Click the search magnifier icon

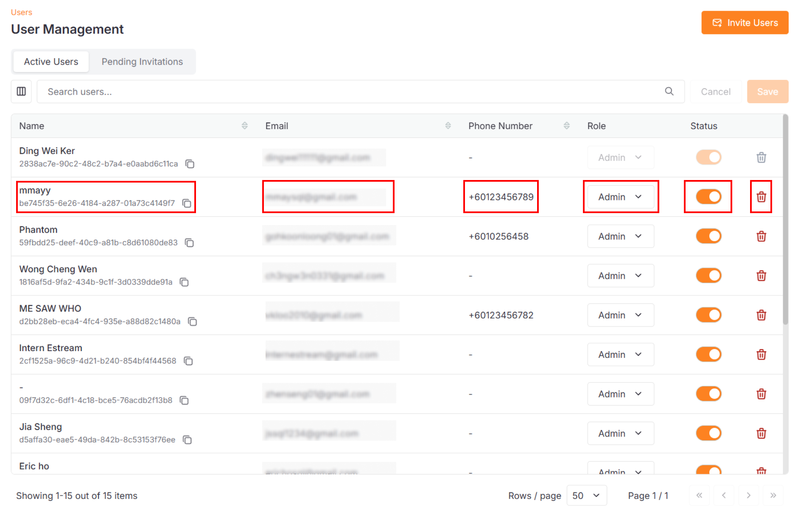click(669, 91)
